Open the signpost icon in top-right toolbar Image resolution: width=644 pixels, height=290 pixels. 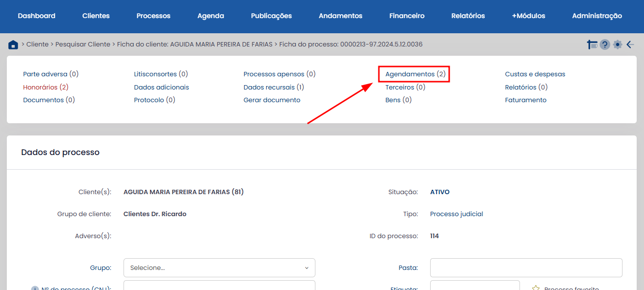[592, 45]
